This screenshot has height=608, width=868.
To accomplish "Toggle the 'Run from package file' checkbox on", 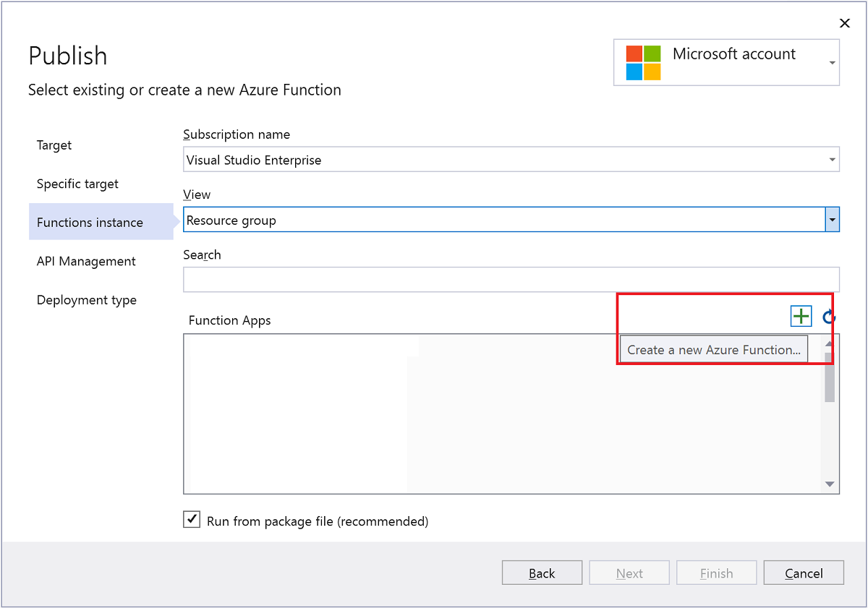I will 191,519.
